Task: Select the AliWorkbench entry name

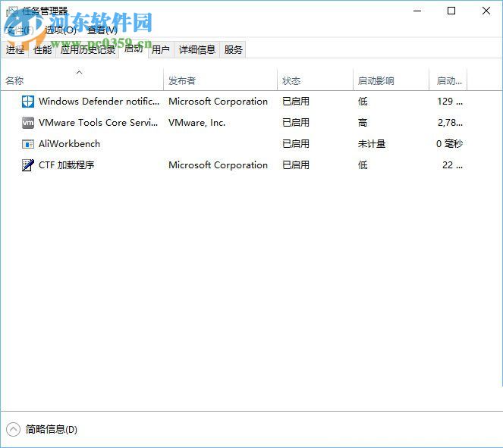Action: 69,144
